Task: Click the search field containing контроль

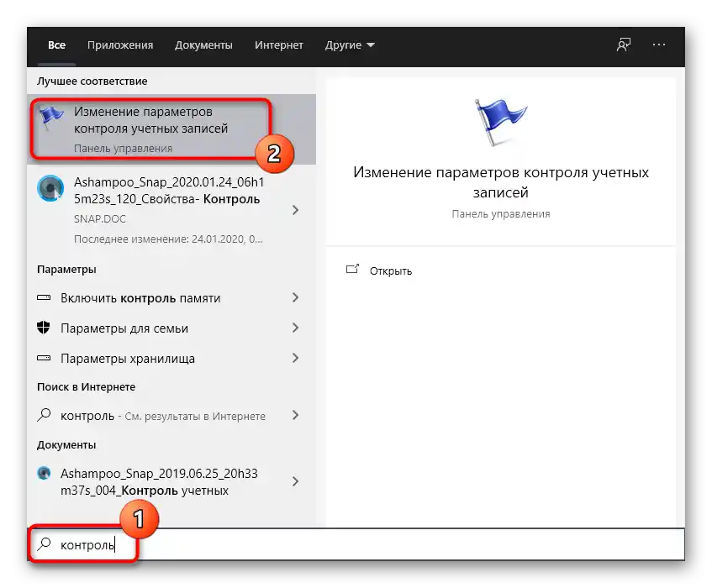Action: coord(356,544)
